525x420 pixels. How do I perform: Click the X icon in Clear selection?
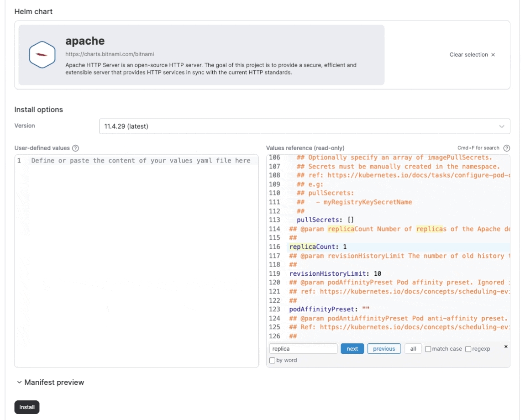493,55
